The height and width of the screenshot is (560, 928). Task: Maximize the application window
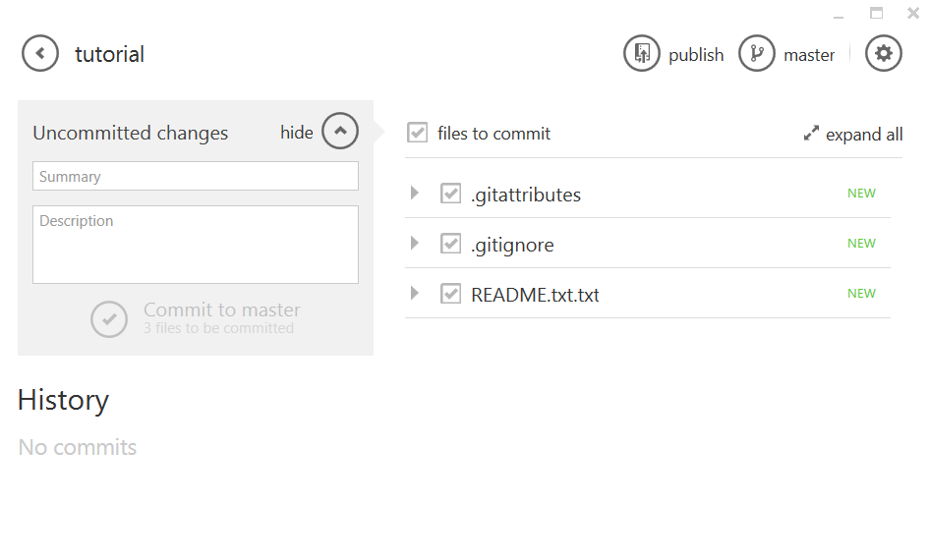click(x=877, y=13)
